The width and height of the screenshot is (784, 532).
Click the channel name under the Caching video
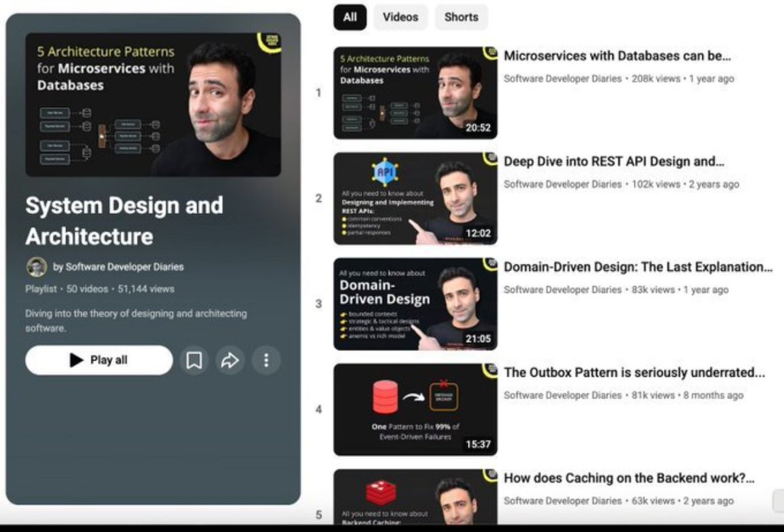click(563, 501)
